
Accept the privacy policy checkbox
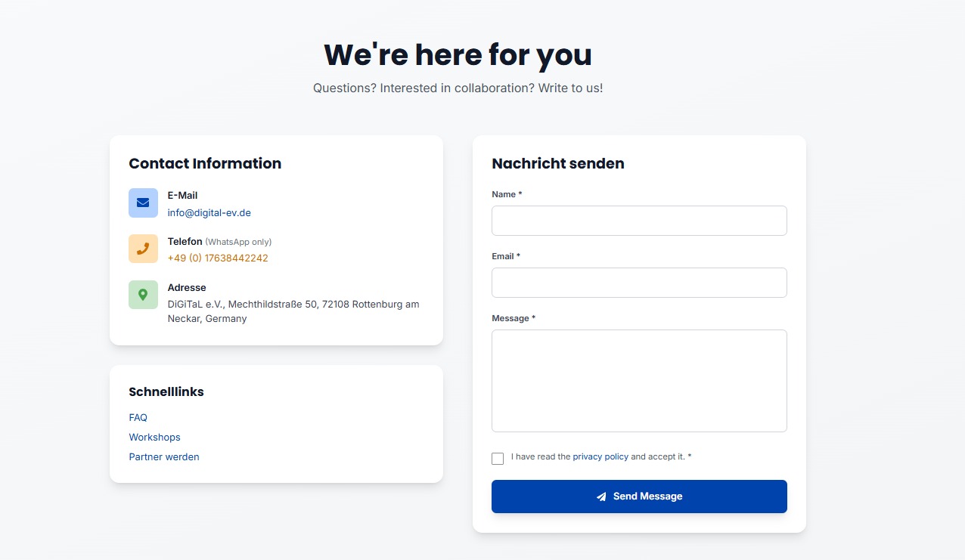coord(498,459)
